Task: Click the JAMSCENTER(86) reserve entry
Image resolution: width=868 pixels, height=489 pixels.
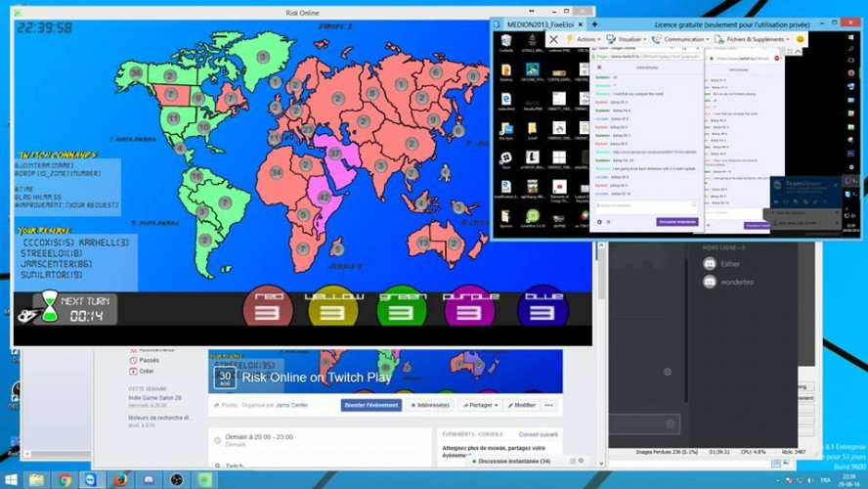Action: pos(57,264)
